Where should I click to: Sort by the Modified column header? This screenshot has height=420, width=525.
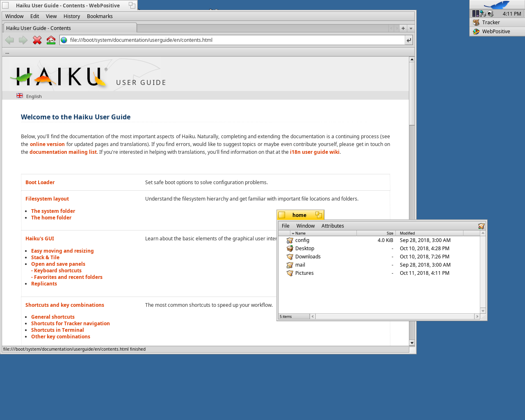click(429, 233)
